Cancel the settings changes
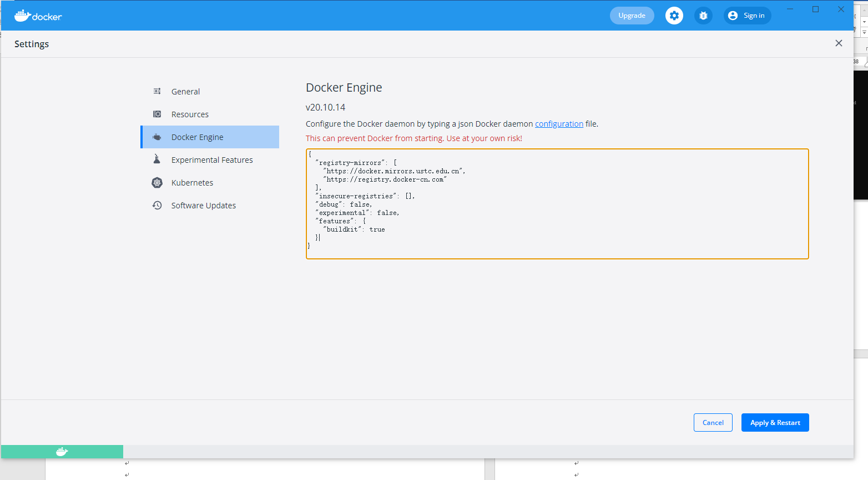868x480 pixels. click(713, 423)
